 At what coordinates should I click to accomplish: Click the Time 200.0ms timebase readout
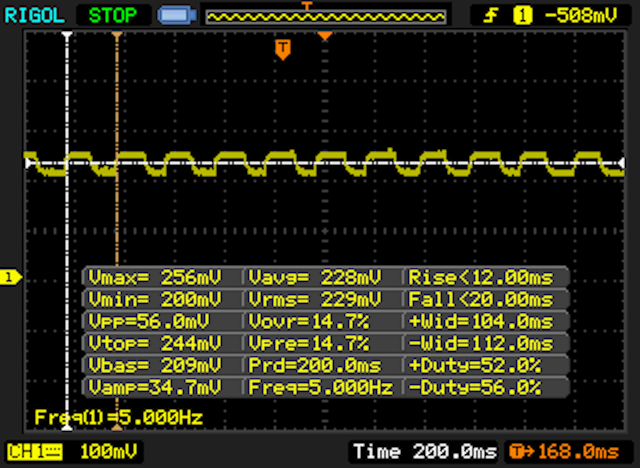425,452
